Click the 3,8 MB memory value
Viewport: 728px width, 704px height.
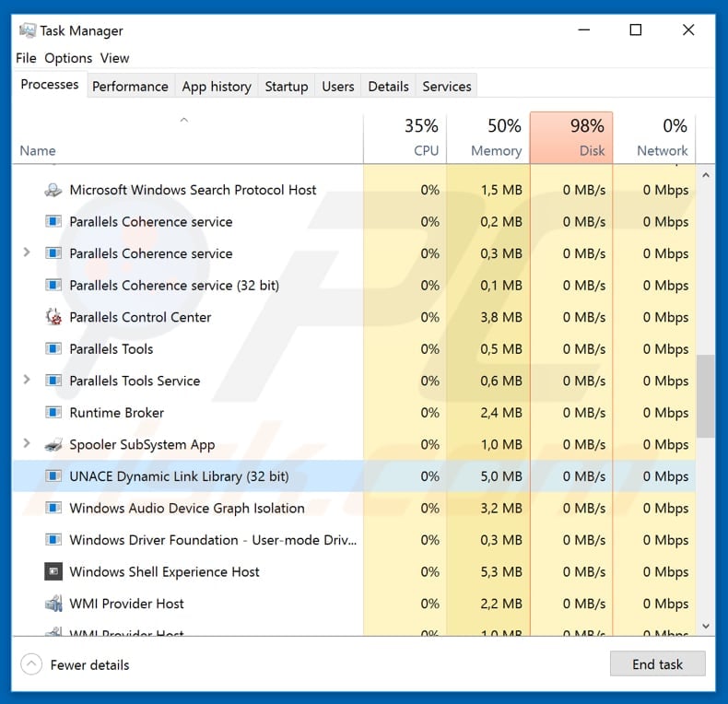[x=501, y=317]
